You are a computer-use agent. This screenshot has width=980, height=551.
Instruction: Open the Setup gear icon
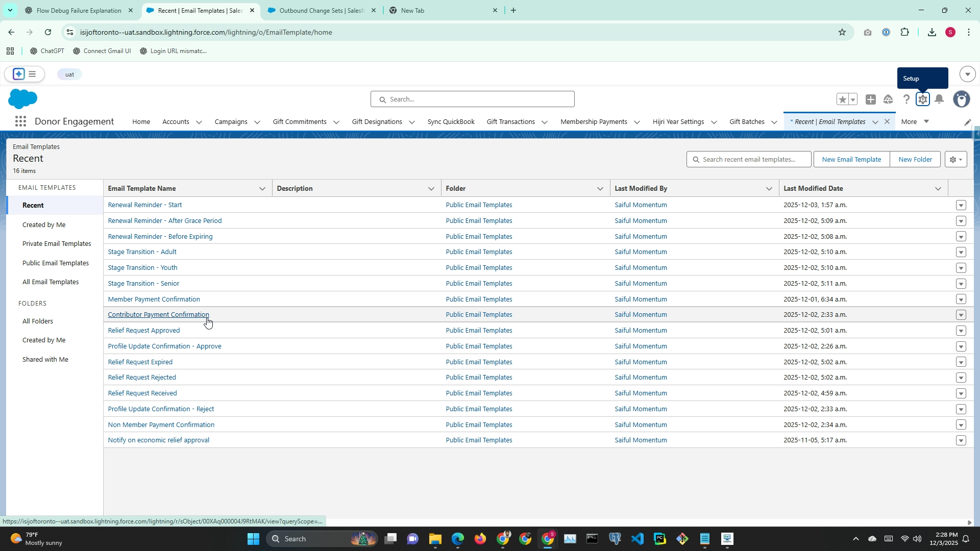[x=922, y=99]
